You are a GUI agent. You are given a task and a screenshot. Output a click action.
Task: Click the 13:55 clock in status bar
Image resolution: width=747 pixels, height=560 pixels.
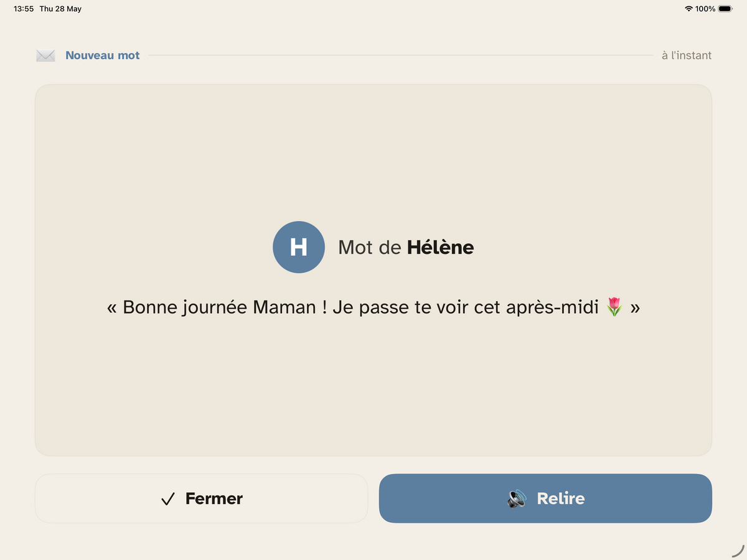point(24,9)
